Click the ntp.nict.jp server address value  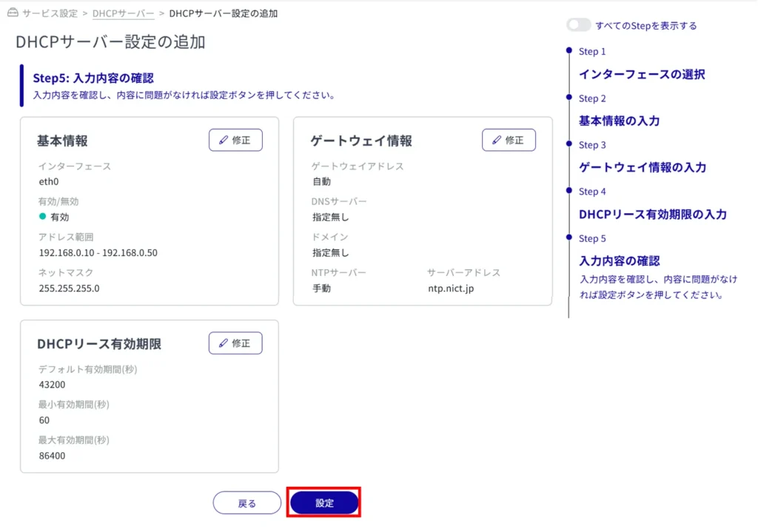click(x=449, y=288)
